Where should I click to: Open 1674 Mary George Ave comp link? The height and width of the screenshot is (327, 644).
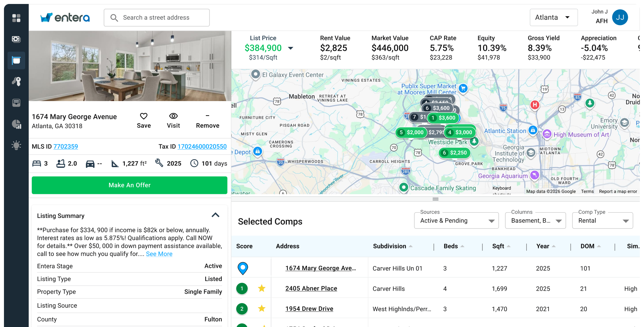321,268
